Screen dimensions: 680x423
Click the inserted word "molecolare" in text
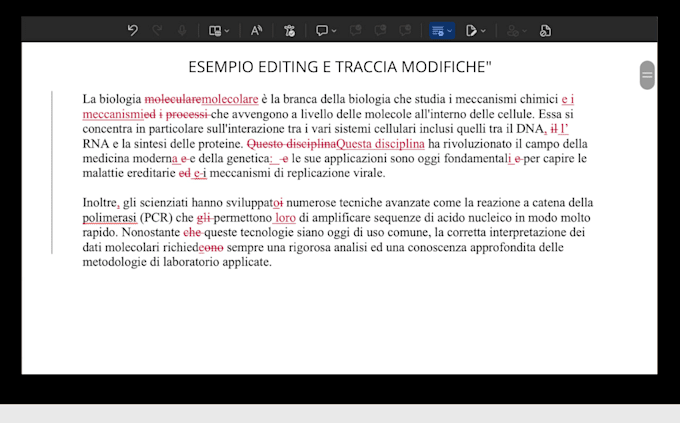230,99
